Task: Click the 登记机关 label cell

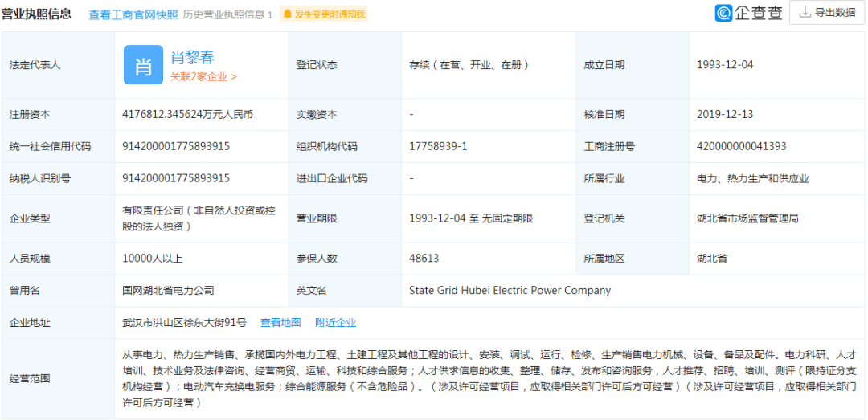Action: [633, 218]
